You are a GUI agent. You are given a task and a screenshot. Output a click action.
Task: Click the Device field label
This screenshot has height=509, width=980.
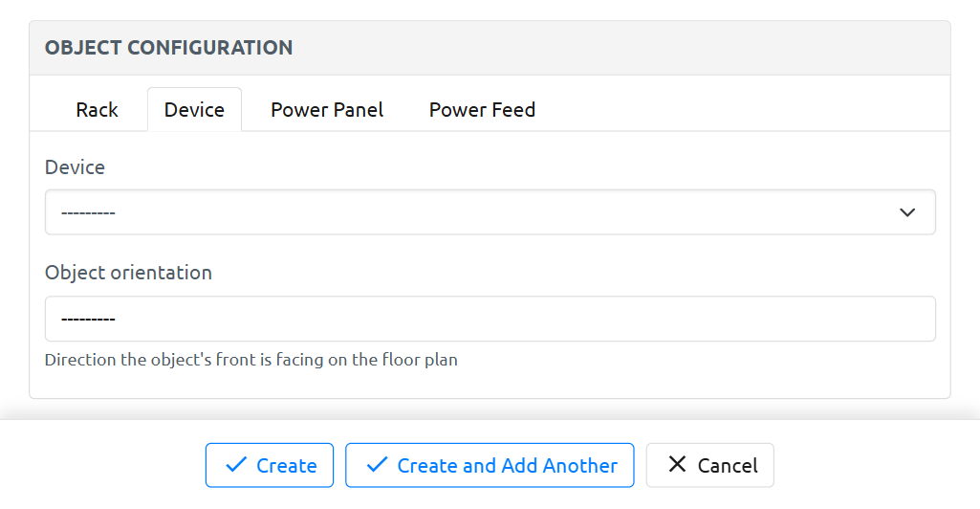coord(75,166)
